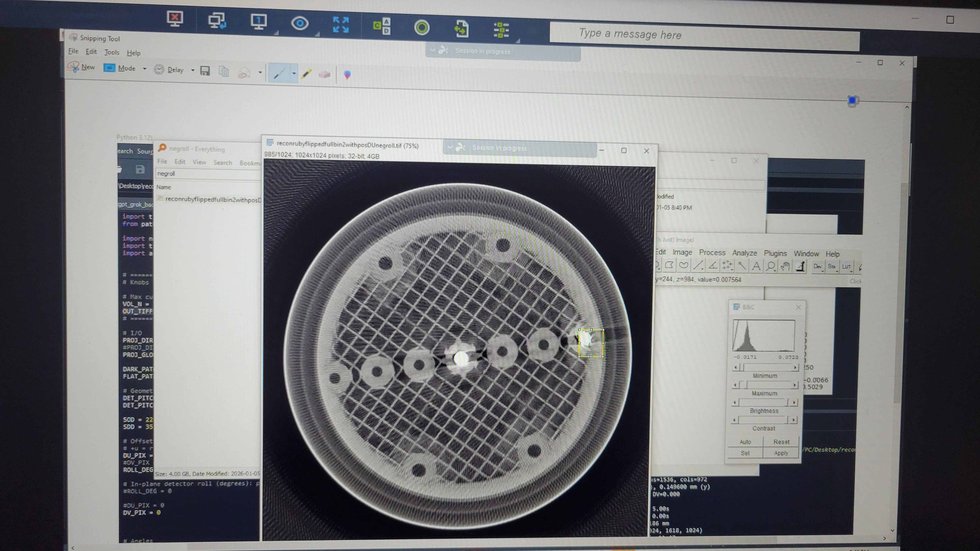Select ImageJ's Text tool
The width and height of the screenshot is (980, 551).
[756, 266]
